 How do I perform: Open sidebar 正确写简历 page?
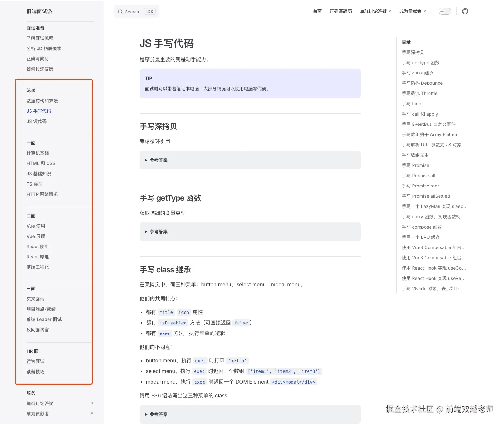point(38,59)
